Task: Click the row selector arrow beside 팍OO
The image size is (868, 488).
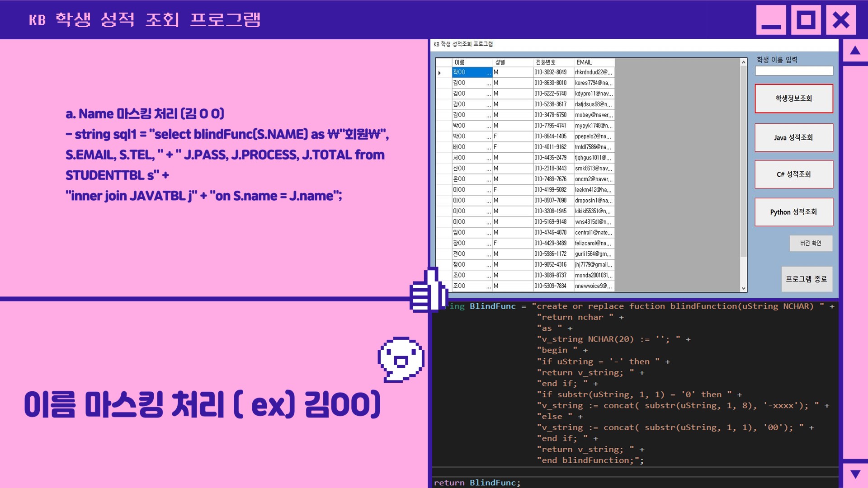Action: 439,72
